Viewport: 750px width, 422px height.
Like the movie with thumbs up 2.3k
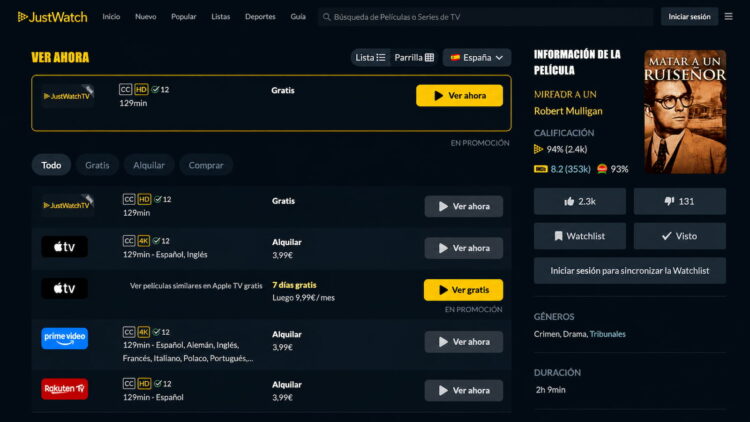580,201
